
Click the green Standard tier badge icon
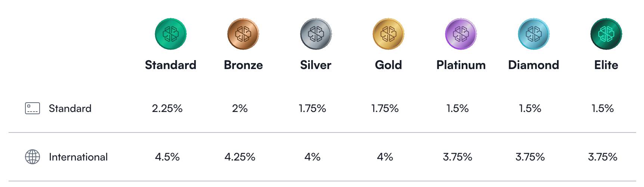pos(171,34)
